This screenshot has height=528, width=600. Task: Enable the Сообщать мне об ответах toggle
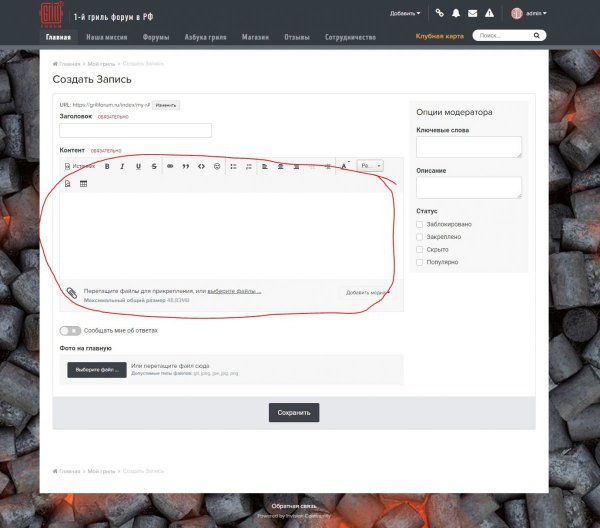pos(70,330)
